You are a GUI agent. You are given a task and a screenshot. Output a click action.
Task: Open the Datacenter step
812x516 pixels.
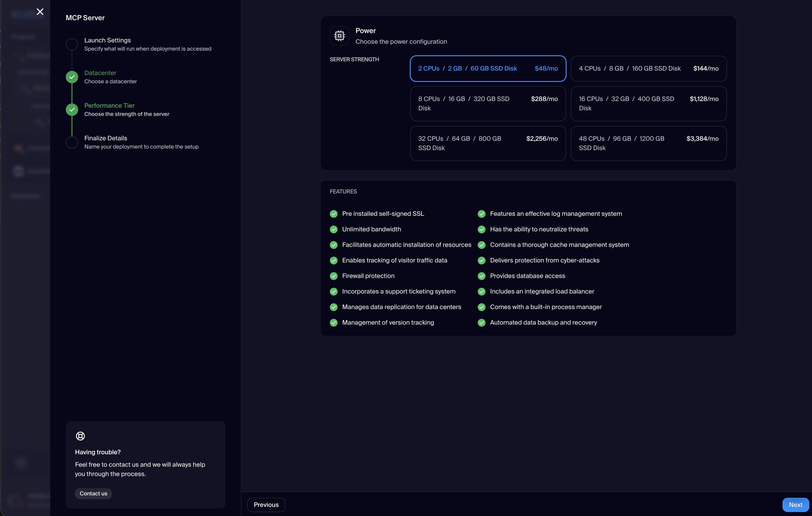pos(100,73)
